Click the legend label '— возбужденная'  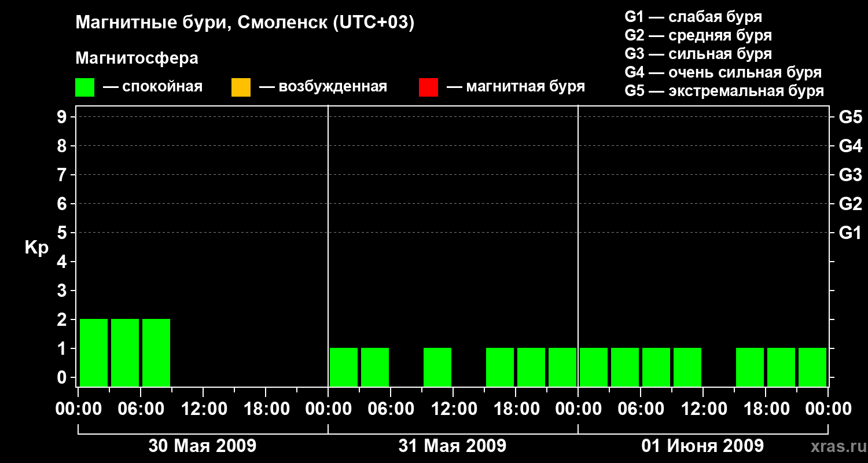coord(323,87)
